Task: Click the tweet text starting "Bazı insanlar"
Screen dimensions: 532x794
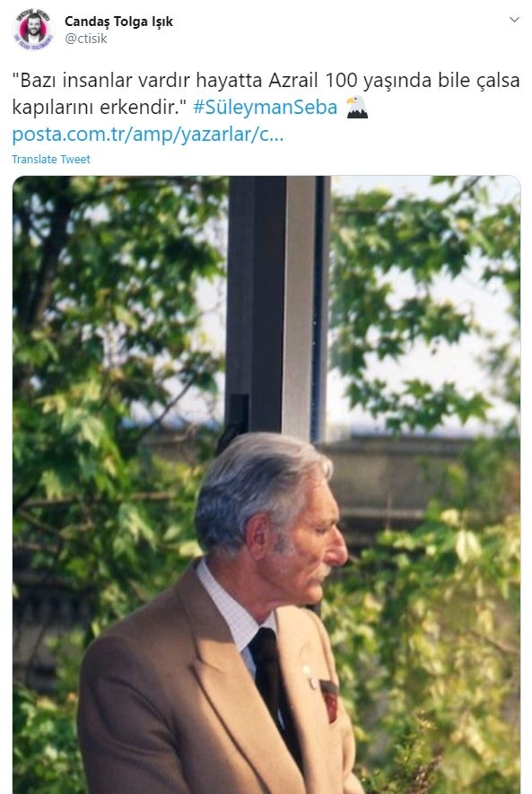Action: click(266, 93)
